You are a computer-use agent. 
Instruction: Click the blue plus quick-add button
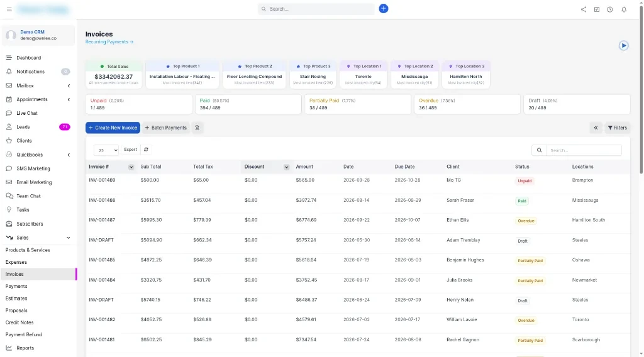(x=383, y=9)
